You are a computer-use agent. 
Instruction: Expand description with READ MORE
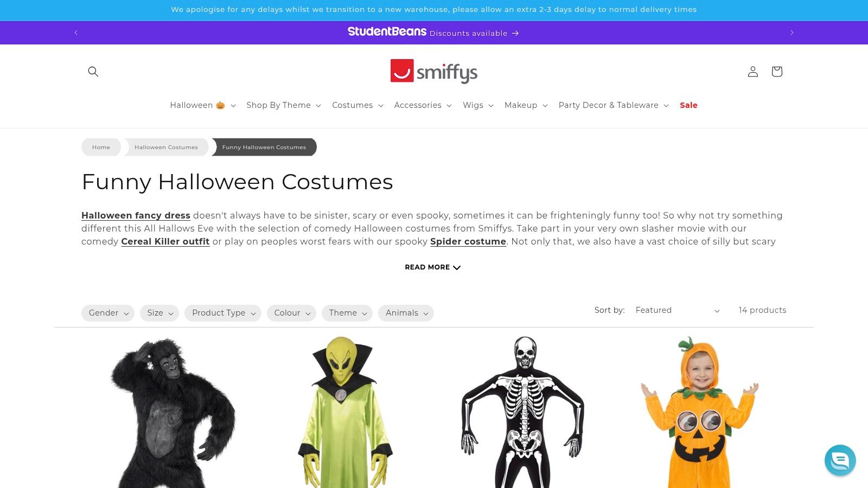point(433,267)
